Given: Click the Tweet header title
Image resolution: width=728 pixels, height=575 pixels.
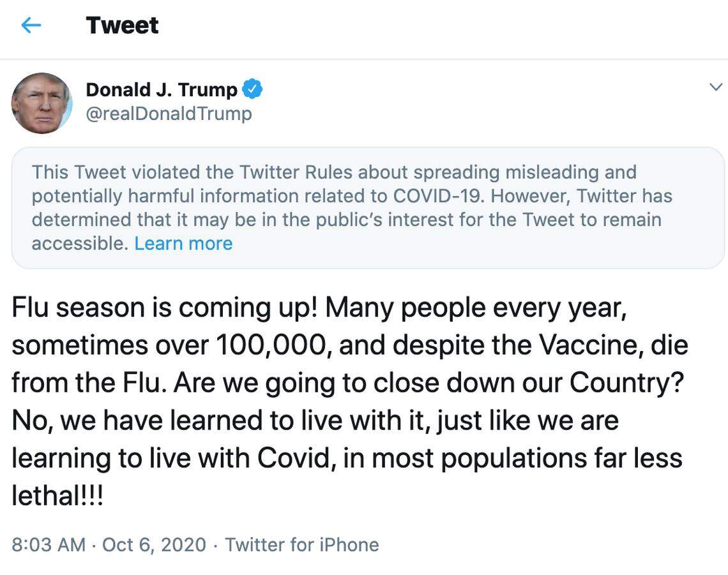Looking at the screenshot, I should pos(122,26).
